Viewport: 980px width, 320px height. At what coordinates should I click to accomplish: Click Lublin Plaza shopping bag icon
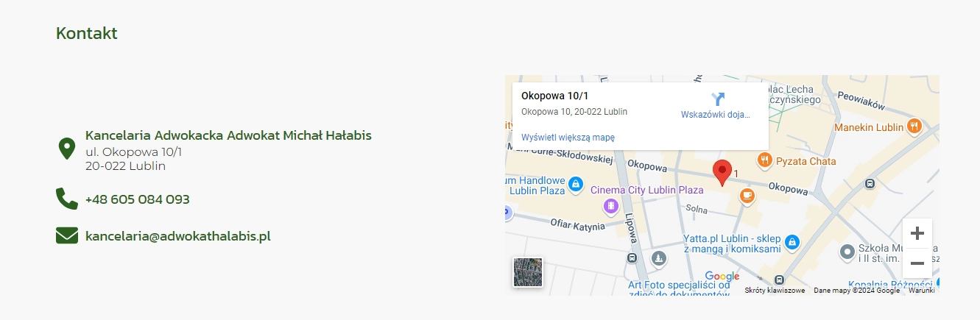coord(576,183)
